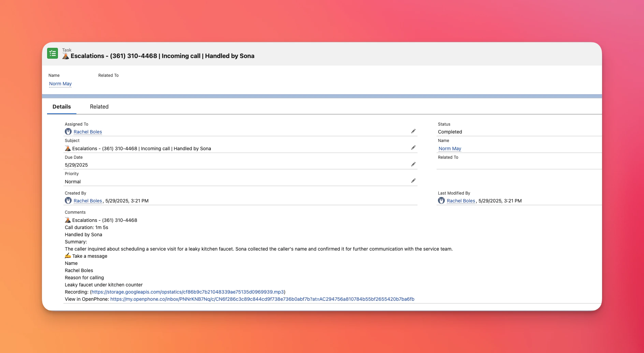This screenshot has height=353, width=644.
Task: Edit the Subject field via pencil icon
Action: 413,147
